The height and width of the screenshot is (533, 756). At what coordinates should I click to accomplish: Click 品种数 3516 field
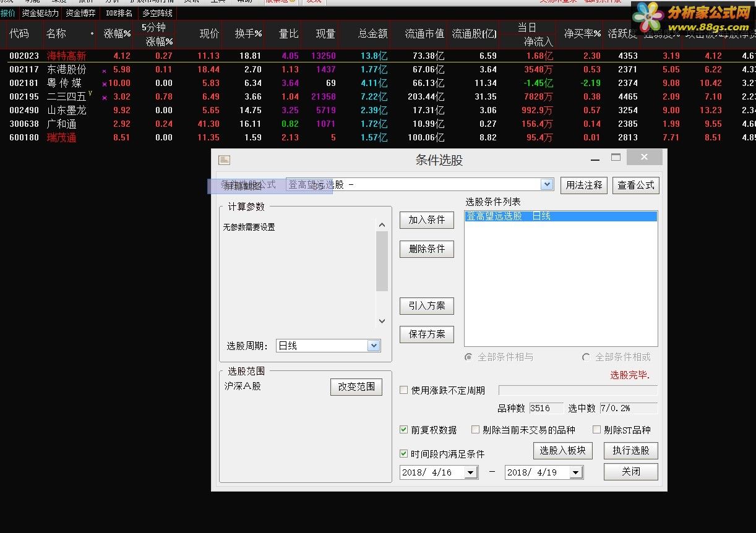tap(546, 408)
